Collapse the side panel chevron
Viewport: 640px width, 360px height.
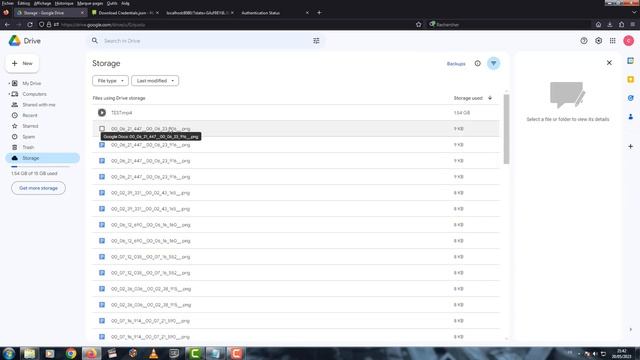coord(631,329)
